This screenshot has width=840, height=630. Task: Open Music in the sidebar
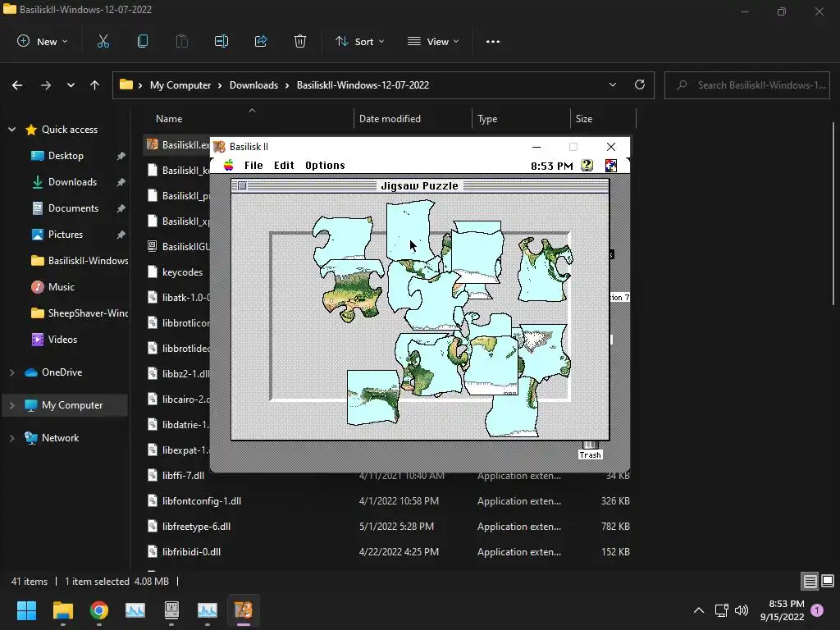click(x=61, y=287)
